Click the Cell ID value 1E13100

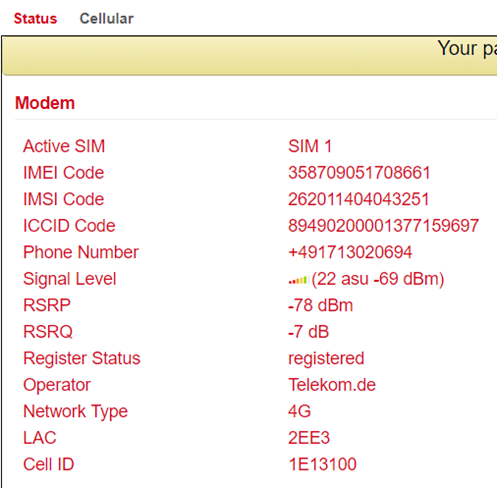[322, 464]
